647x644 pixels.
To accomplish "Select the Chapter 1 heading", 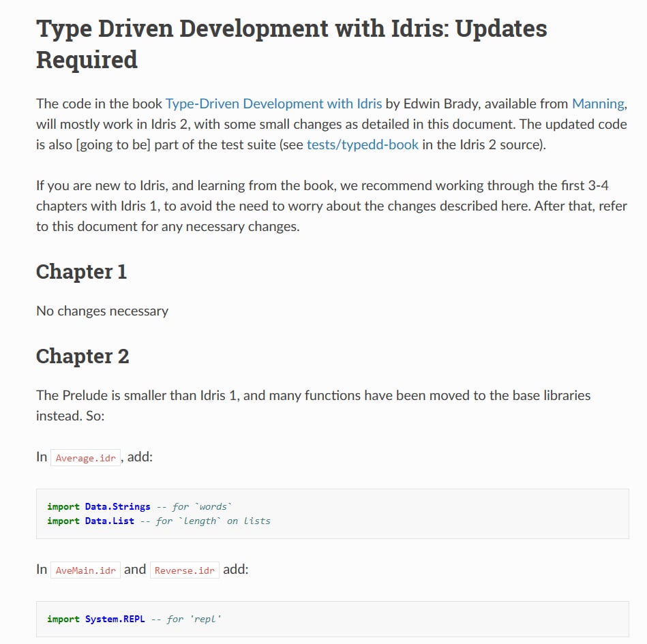I will point(81,272).
